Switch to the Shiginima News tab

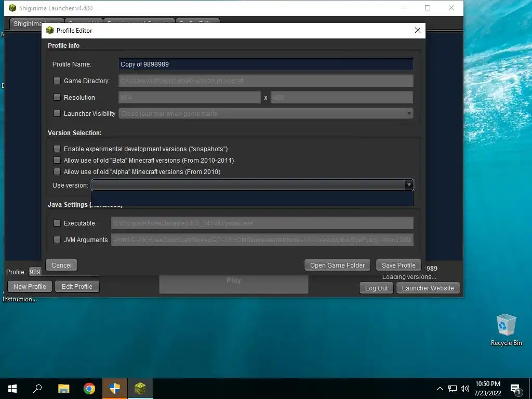click(26, 24)
